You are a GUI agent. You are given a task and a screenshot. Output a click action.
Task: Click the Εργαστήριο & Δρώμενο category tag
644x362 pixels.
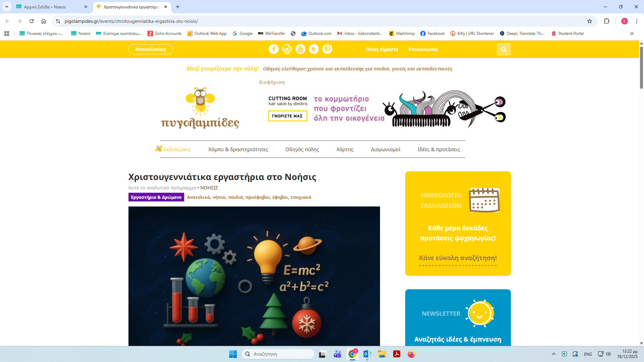point(156,197)
